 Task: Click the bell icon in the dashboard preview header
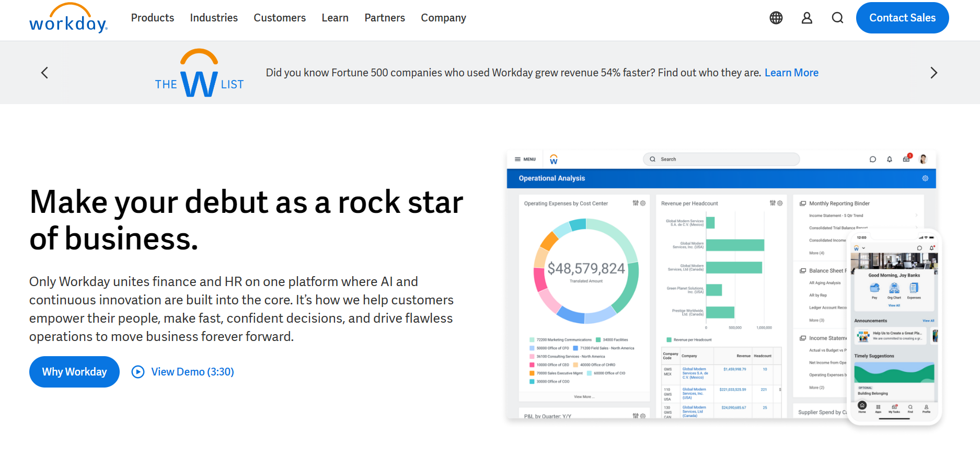pyautogui.click(x=890, y=159)
